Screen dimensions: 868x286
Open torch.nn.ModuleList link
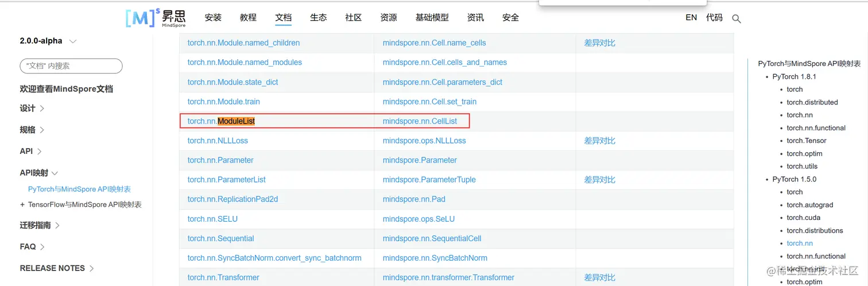[x=221, y=121]
